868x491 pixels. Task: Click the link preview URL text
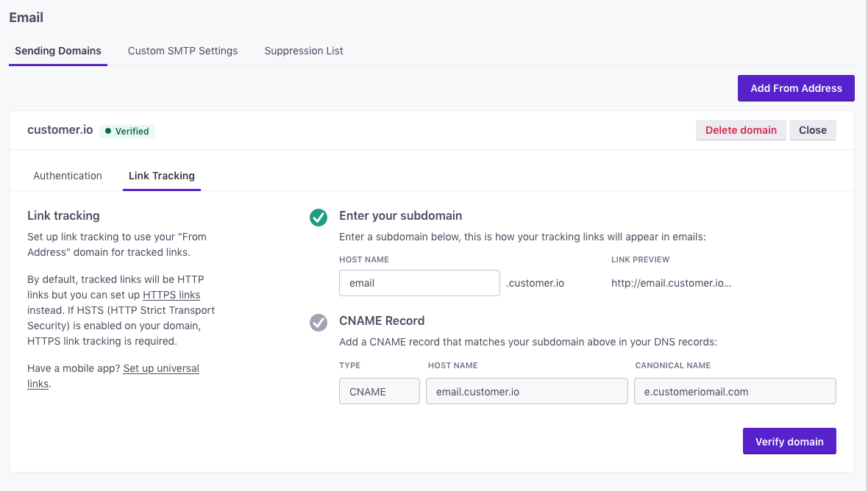[671, 283]
